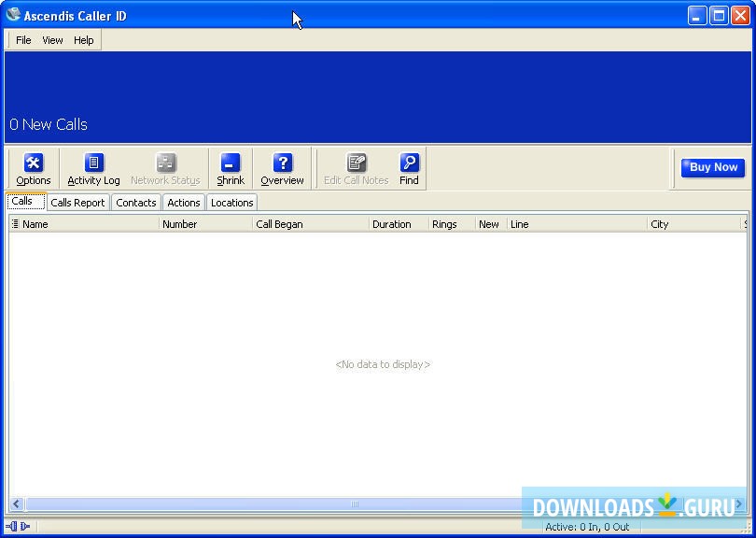Close the Ascendis Caller ID window
This screenshot has width=756, height=538.
(x=740, y=16)
